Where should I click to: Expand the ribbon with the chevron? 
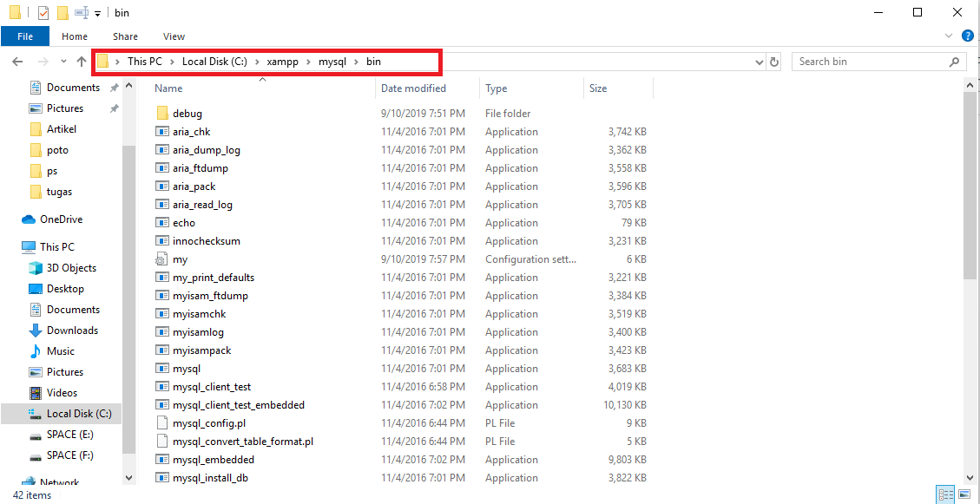tap(950, 36)
